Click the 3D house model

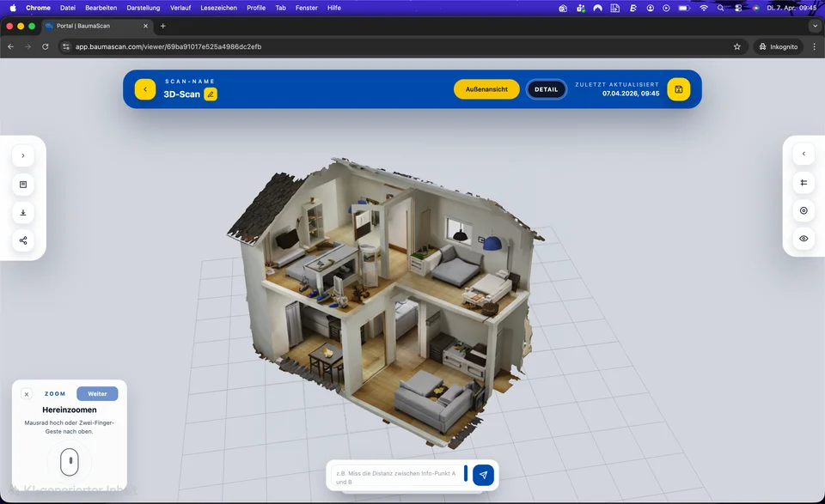[384, 302]
